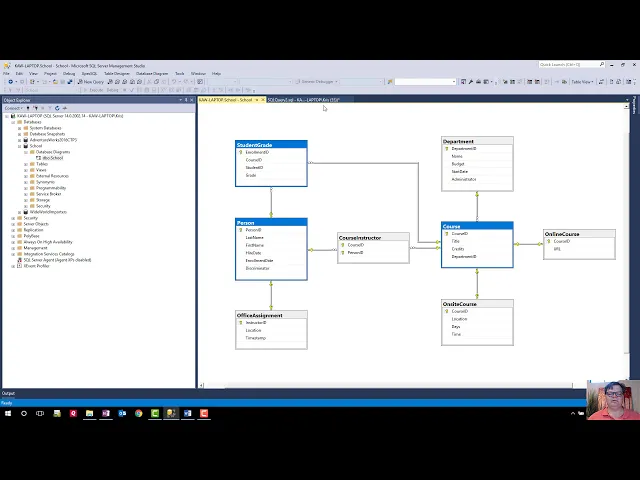The image size is (640, 480).
Task: Click the Quick Launch magnifier icon
Action: tap(602, 64)
